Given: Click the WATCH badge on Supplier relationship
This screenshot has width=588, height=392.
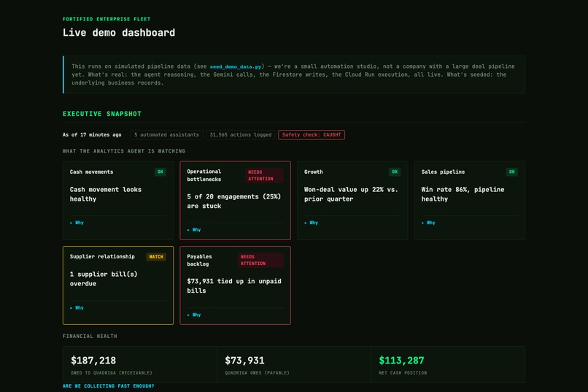Looking at the screenshot, I should point(156,257).
